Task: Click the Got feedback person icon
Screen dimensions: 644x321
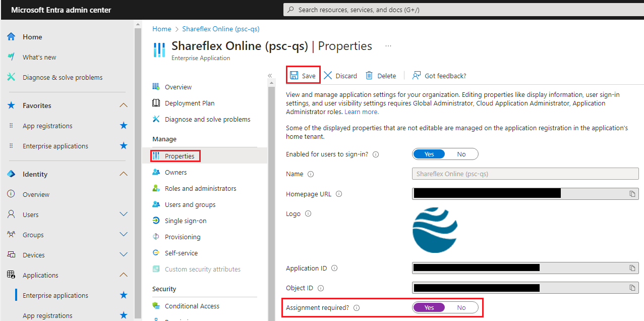Action: click(x=417, y=75)
